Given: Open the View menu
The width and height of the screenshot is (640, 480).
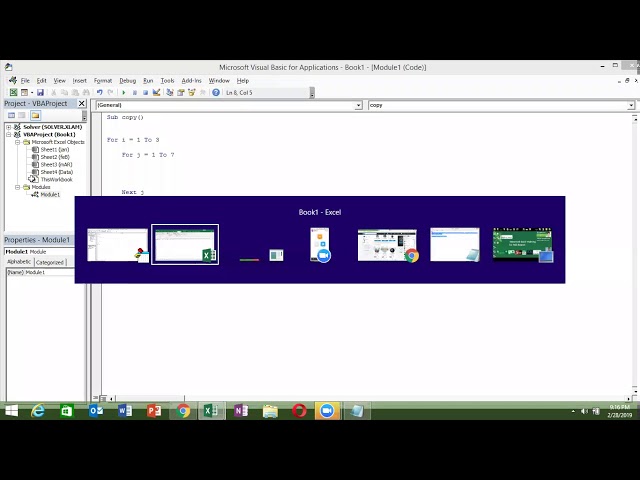Looking at the screenshot, I should (x=60, y=81).
